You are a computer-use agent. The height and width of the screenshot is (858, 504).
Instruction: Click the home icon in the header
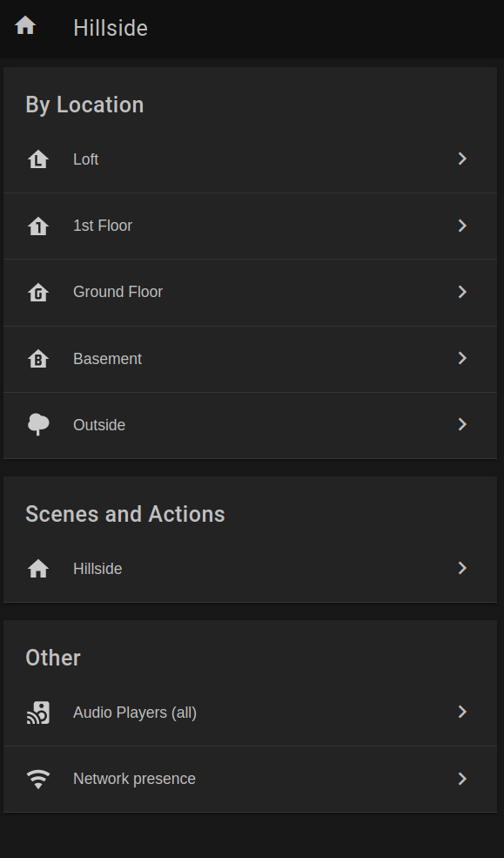point(25,25)
